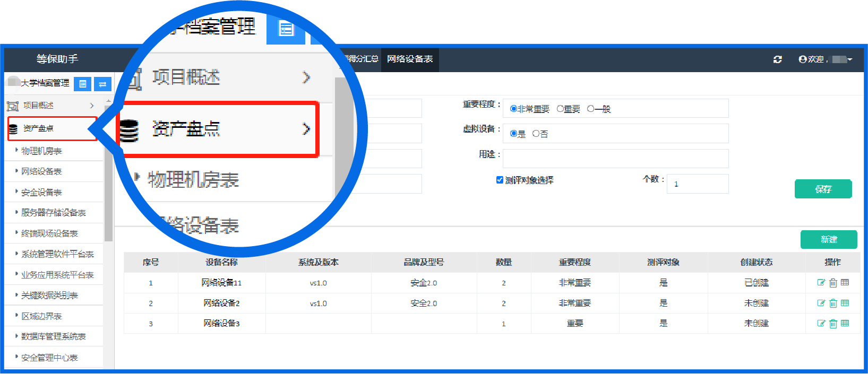Open 数据库管理系统表 in the sidebar
868x374 pixels.
tap(54, 336)
